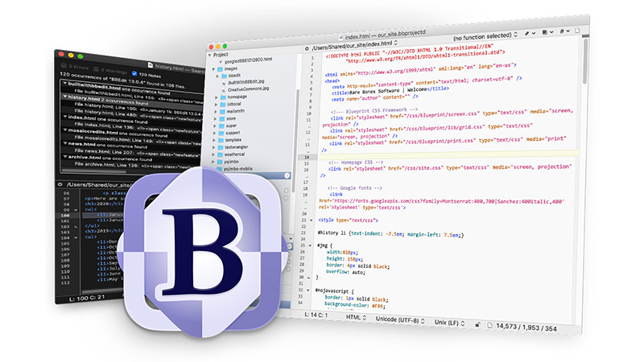This screenshot has width=644, height=362.
Task: Click the L: 14 C: 1 cursor position
Action: click(x=316, y=315)
